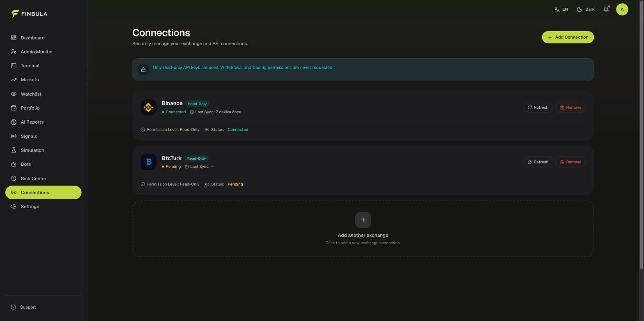Click the plus icon to add exchange
The height and width of the screenshot is (321, 644).
tap(363, 220)
